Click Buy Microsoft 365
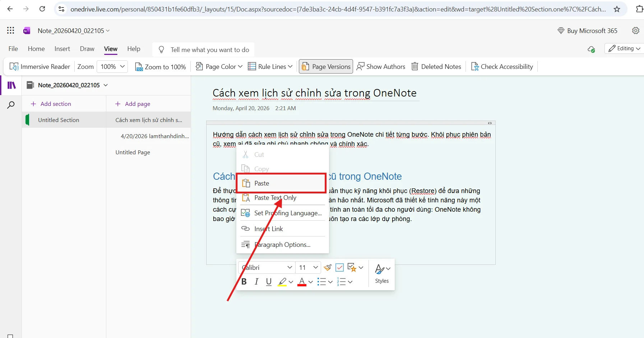Viewport: 644px width, 338px height. [587, 30]
